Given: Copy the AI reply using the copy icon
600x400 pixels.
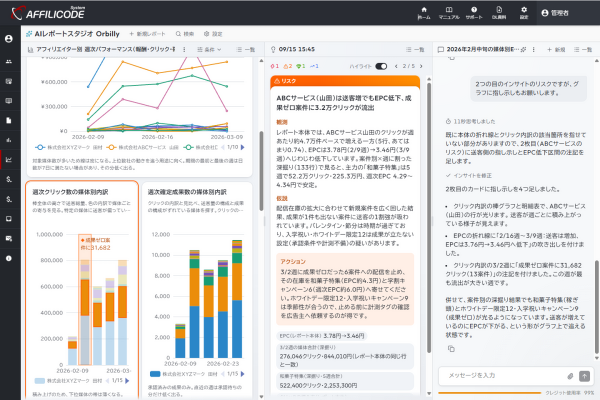Looking at the screenshot, I should point(452,349).
